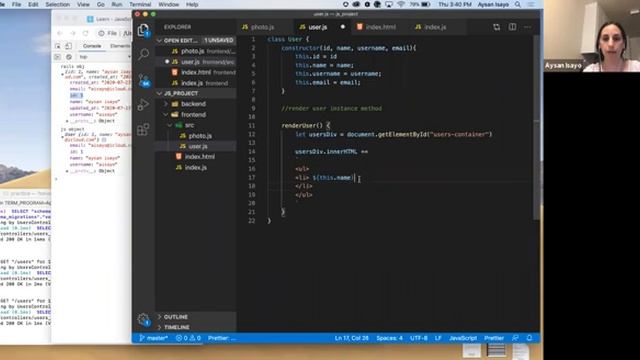Image resolution: width=640 pixels, height=360 pixels.
Task: Open the Run and Debug view
Action: coord(143,104)
